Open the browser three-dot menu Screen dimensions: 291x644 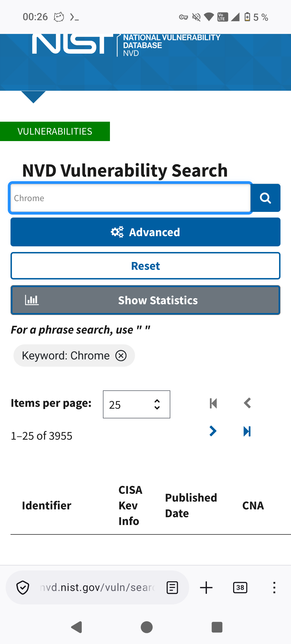coord(274,587)
